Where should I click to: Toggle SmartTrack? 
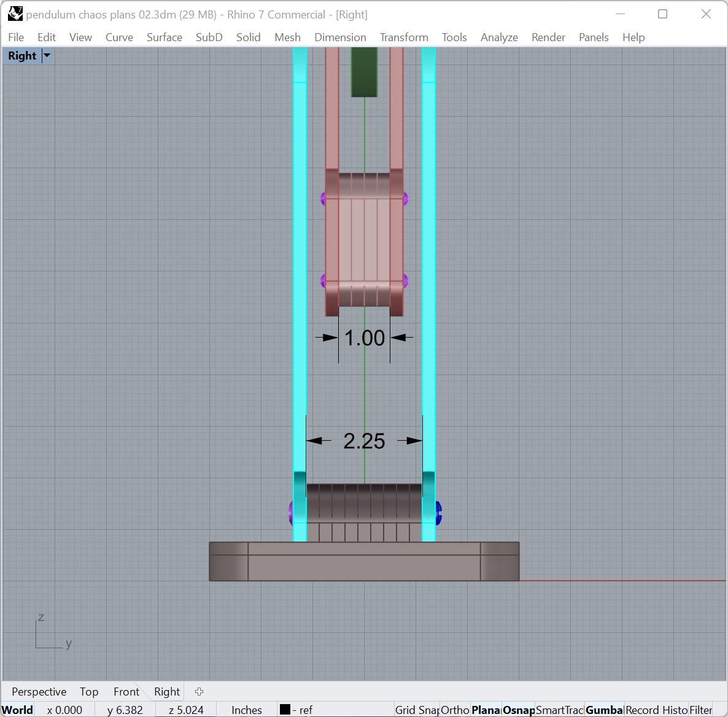click(x=559, y=710)
